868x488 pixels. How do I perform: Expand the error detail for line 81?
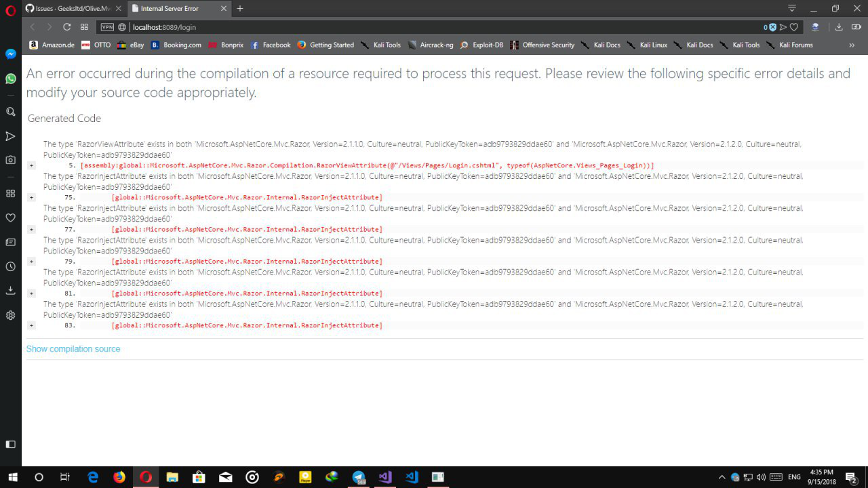(31, 293)
